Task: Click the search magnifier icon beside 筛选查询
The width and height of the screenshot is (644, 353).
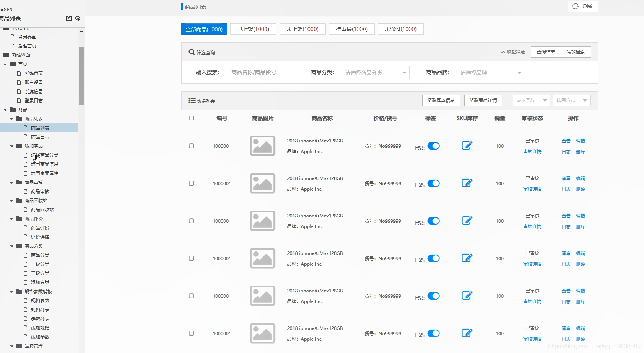Action: coord(192,52)
